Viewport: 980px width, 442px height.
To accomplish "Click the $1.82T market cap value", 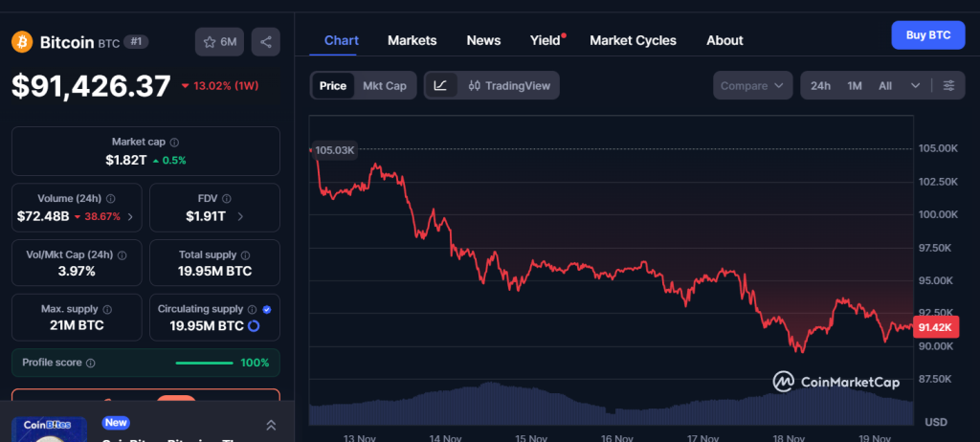I will [x=126, y=160].
